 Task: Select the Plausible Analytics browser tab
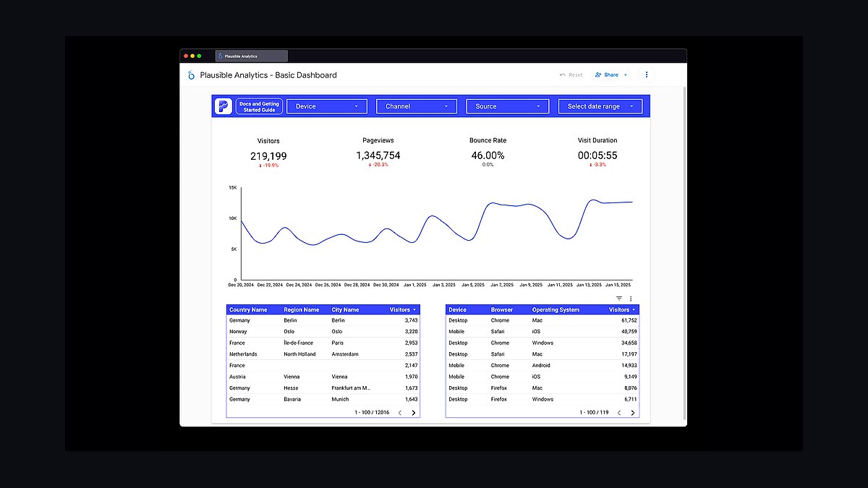(252, 56)
